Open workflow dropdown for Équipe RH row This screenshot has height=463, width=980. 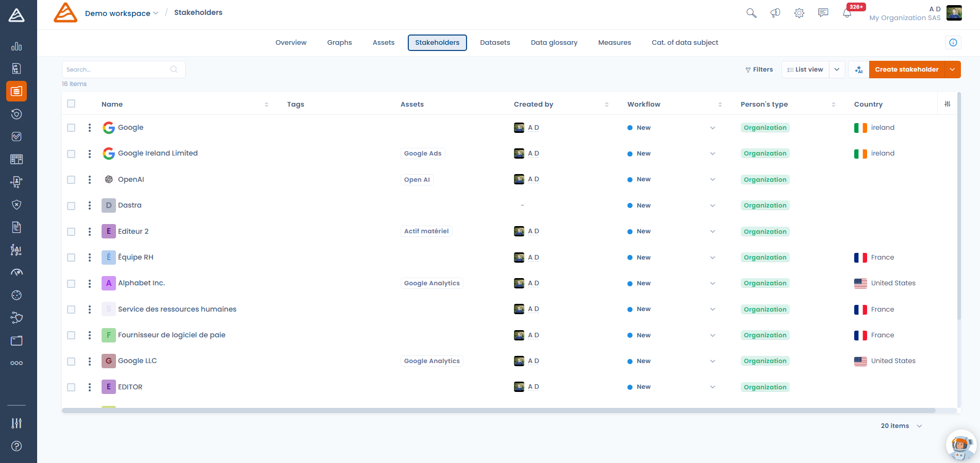712,258
